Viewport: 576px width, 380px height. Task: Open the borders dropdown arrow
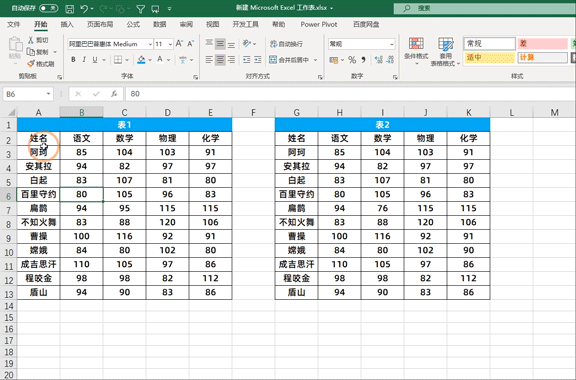click(x=127, y=60)
